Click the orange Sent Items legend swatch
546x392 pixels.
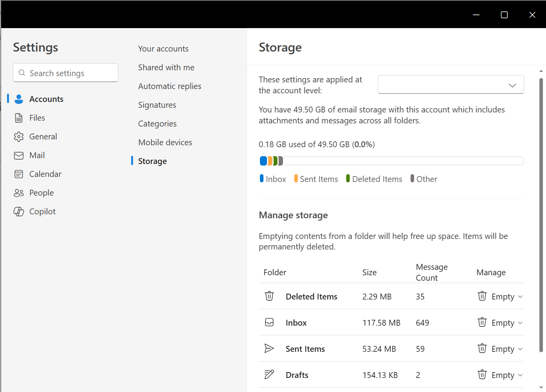296,178
